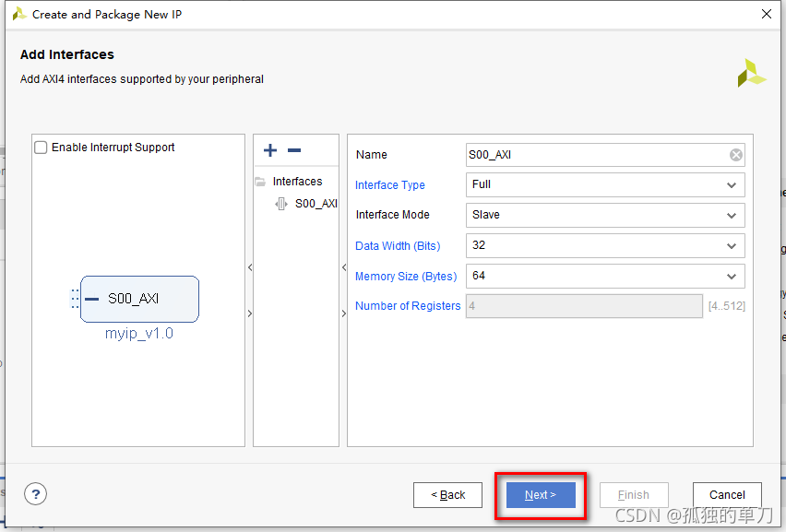Select the S00_AXI block in the diagram
Image resolution: width=786 pixels, height=532 pixels.
pos(140,299)
